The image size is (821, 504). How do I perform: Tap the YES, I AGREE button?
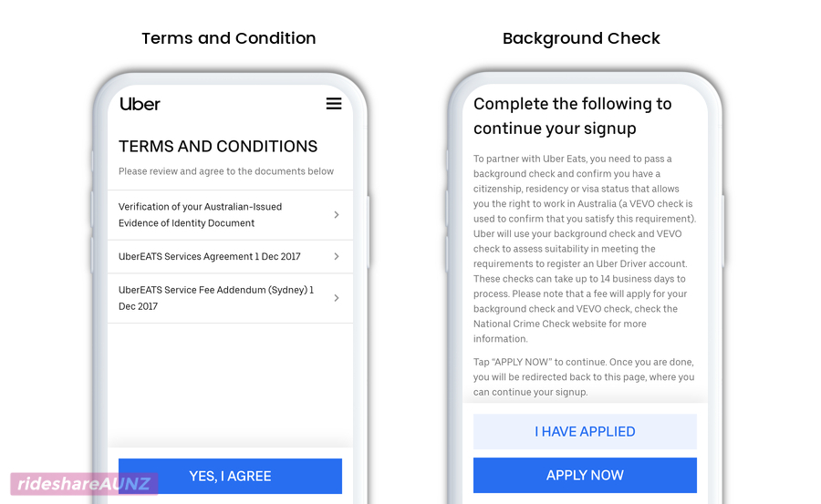pos(231,477)
